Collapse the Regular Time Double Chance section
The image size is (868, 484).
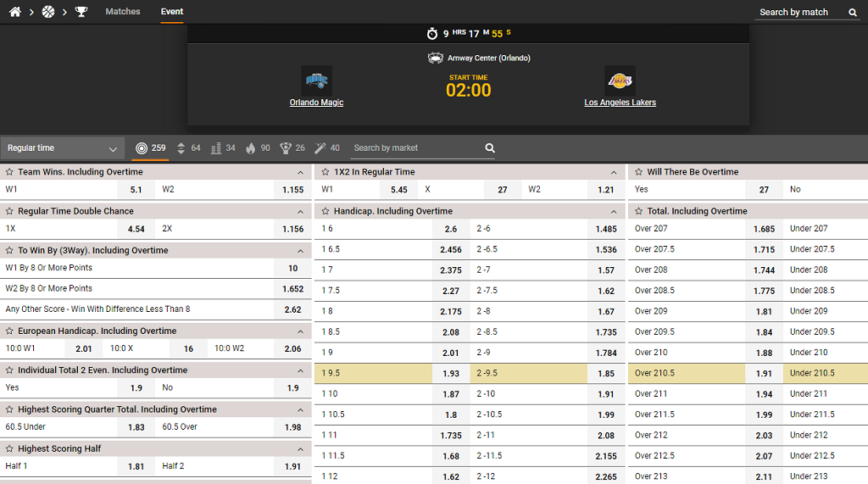pyautogui.click(x=301, y=212)
